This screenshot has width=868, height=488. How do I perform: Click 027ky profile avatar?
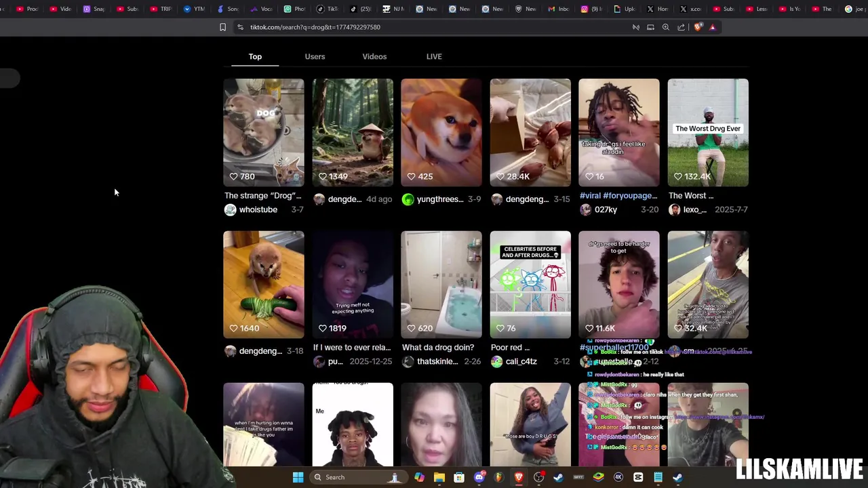(x=586, y=210)
